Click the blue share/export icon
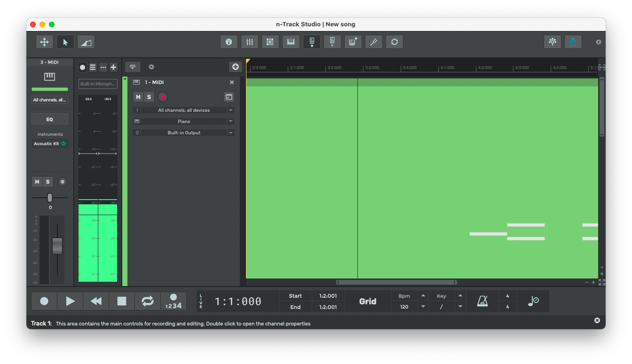Screen dimensions: 632x364 pos(573,42)
